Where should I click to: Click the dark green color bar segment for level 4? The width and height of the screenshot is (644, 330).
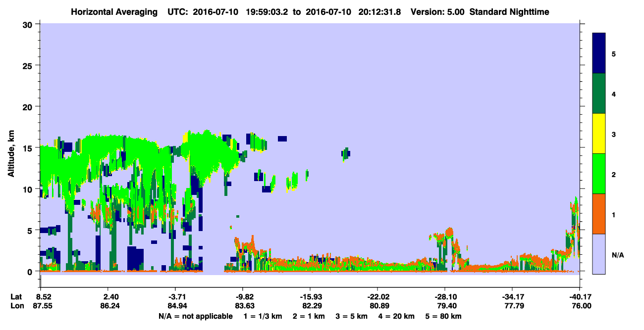click(x=599, y=94)
